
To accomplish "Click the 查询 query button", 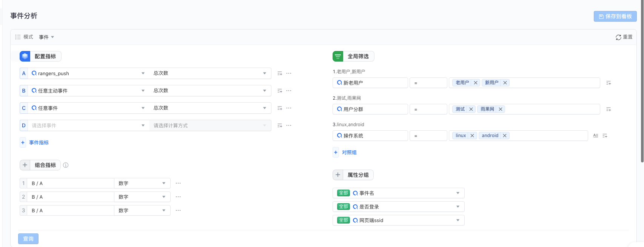I will tap(28, 239).
